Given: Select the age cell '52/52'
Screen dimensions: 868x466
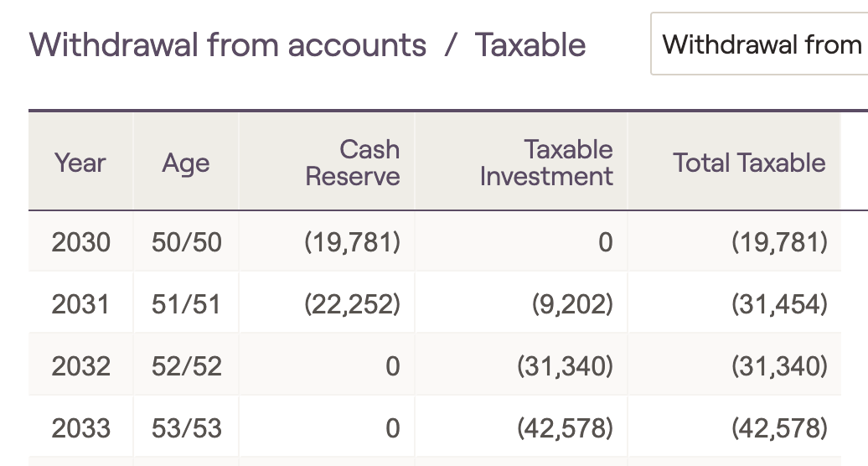Looking at the screenshot, I should click(187, 365).
